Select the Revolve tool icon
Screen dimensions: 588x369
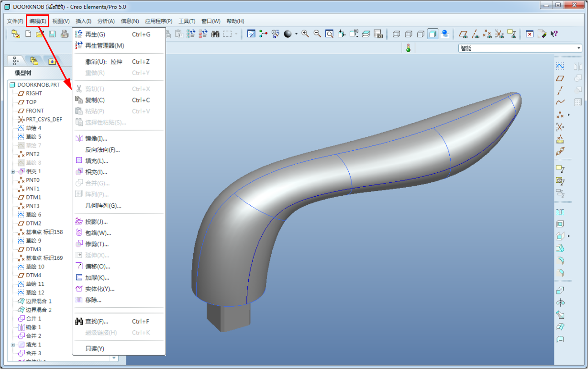pos(560,302)
